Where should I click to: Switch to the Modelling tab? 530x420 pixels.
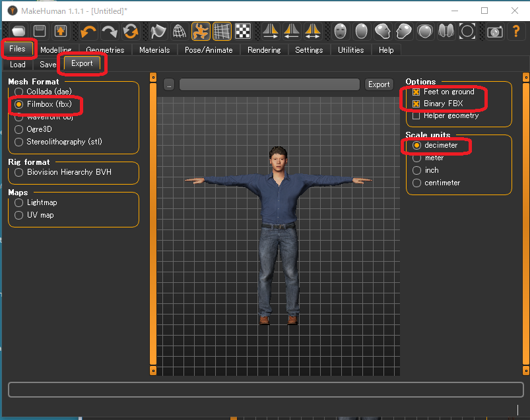click(x=55, y=50)
